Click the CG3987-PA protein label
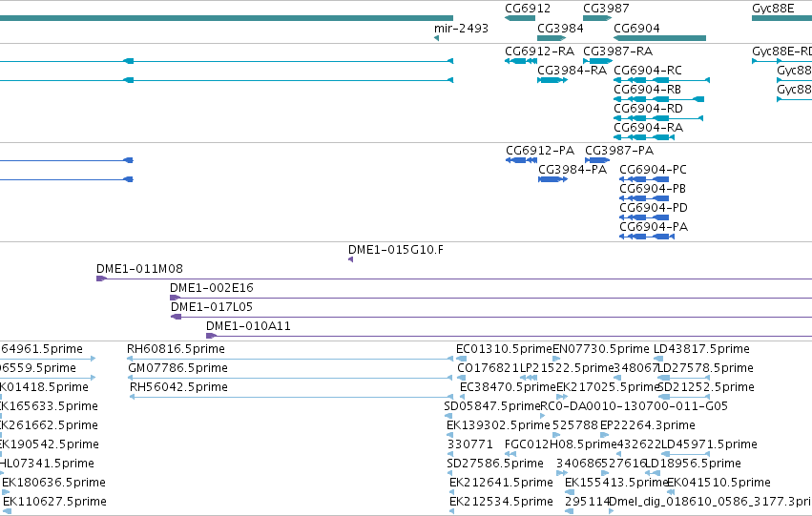Viewport: 812px width, 516px height. point(619,151)
